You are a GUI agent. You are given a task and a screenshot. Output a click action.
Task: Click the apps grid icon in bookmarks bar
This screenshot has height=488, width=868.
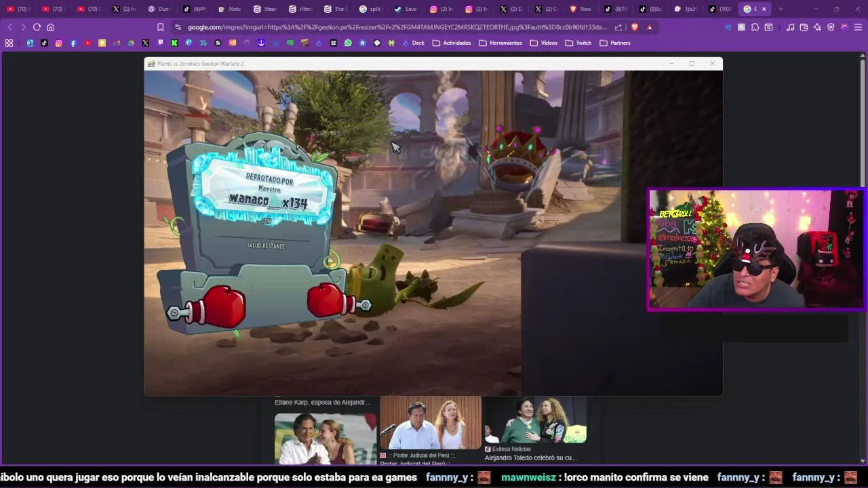point(9,43)
